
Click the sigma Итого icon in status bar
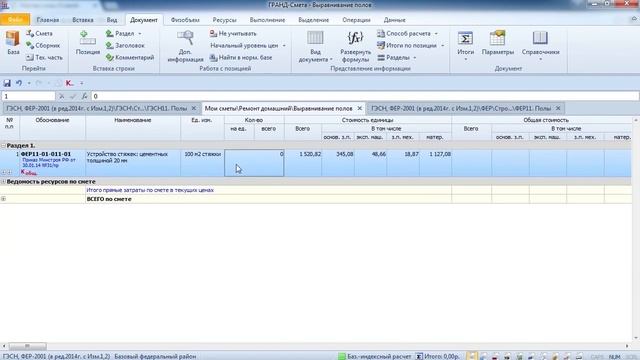(x=419, y=356)
